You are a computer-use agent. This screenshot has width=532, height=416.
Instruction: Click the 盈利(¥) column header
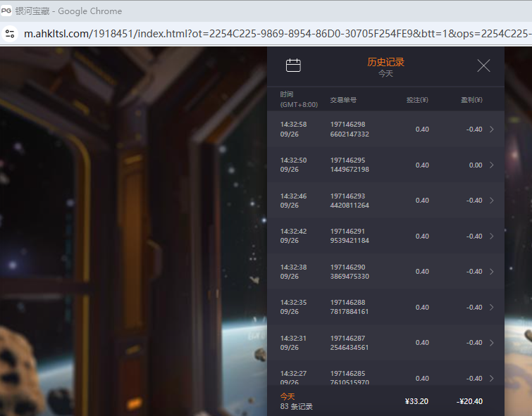471,100
